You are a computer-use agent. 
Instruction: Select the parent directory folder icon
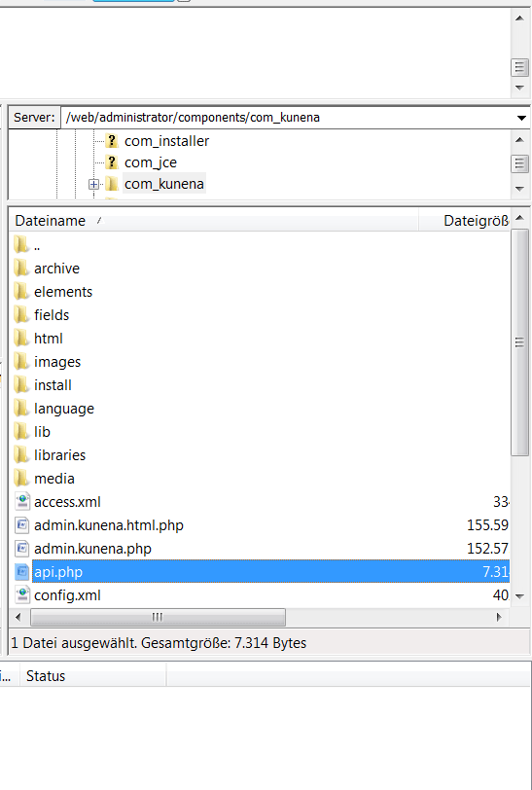click(21, 245)
